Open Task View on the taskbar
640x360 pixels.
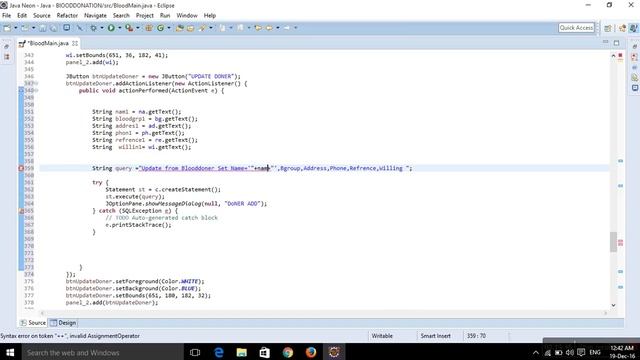coord(195,352)
